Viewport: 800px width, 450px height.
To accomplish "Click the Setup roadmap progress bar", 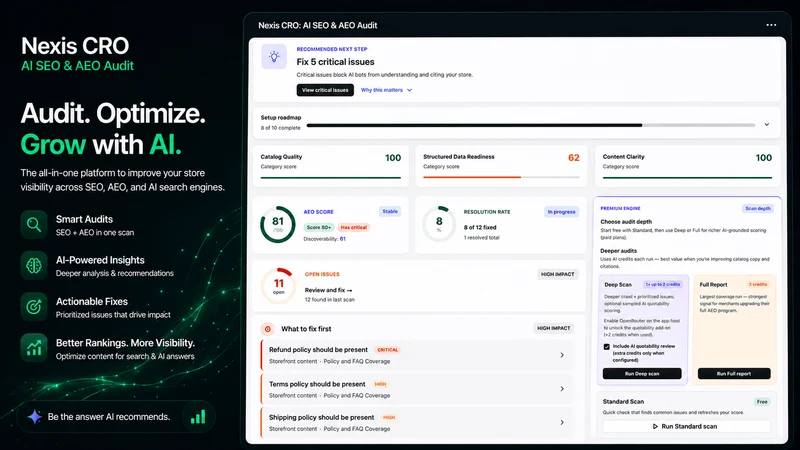I will 531,125.
